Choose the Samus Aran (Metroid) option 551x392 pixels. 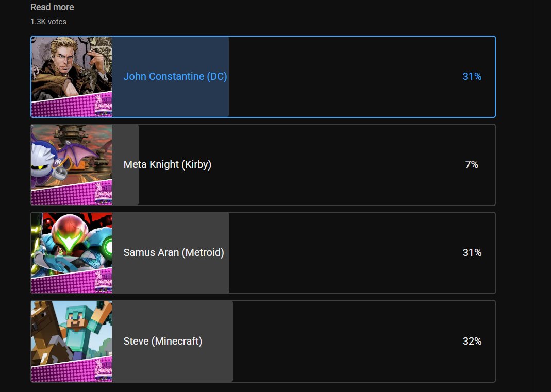click(174, 252)
